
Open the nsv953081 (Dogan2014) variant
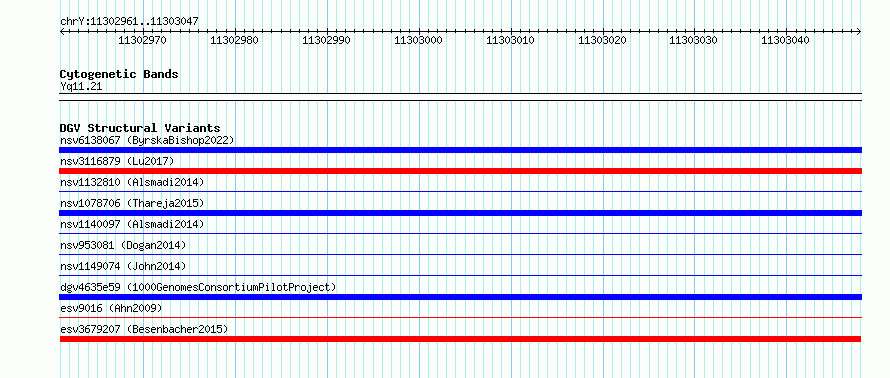[x=123, y=245]
